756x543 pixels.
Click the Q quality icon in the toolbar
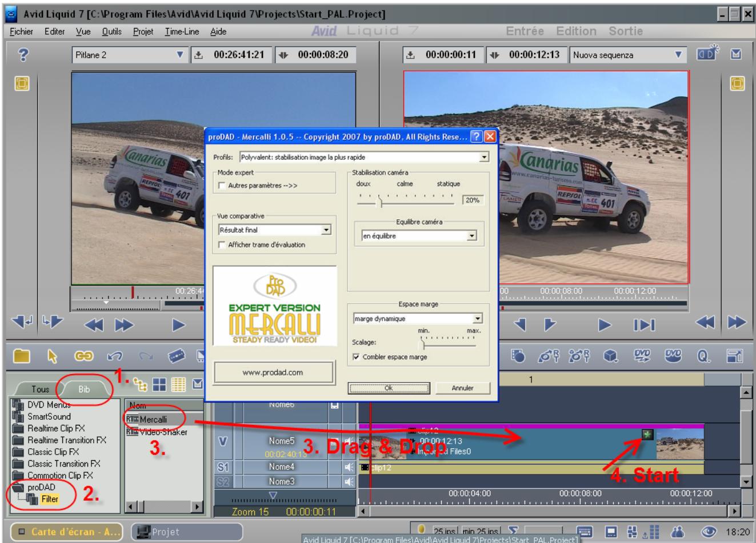pos(702,356)
